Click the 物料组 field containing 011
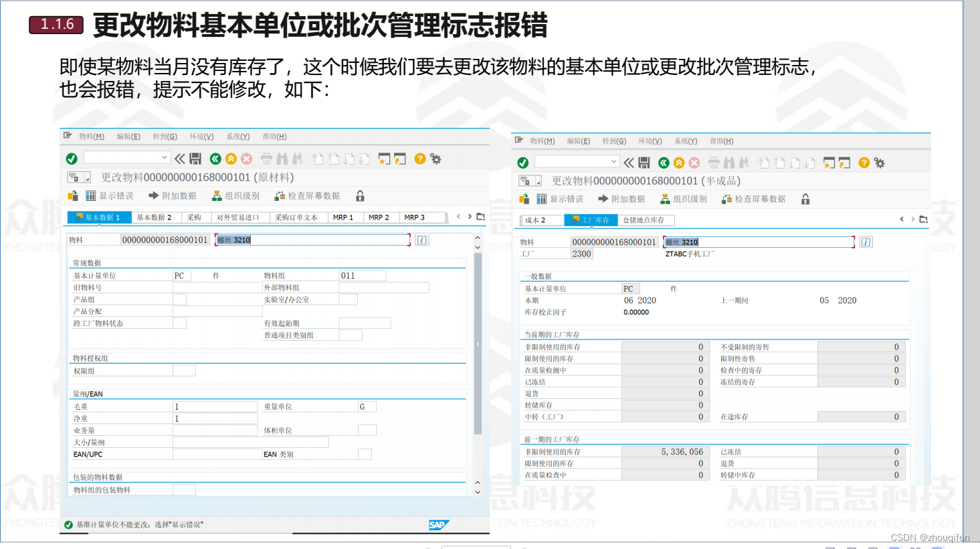The image size is (980, 549). tap(363, 276)
